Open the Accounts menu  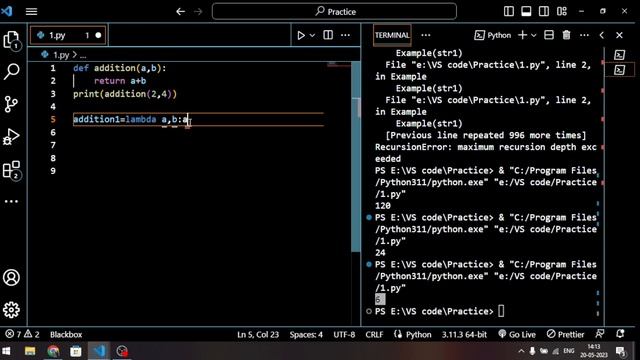(x=11, y=278)
